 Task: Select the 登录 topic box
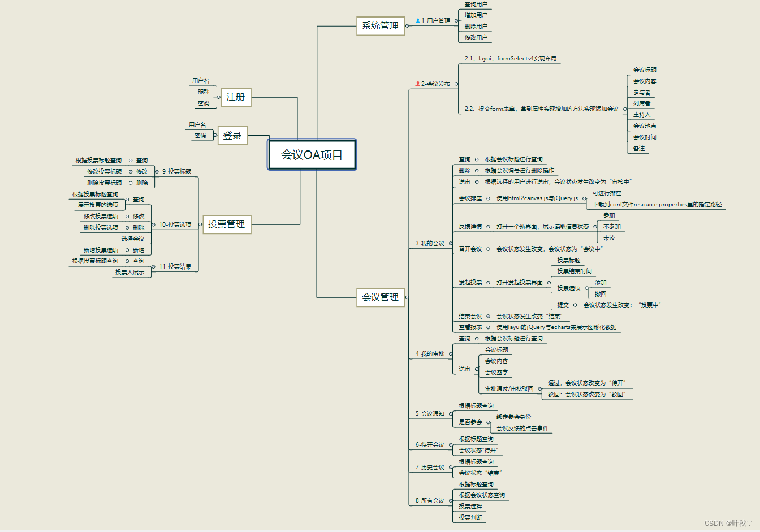click(232, 136)
